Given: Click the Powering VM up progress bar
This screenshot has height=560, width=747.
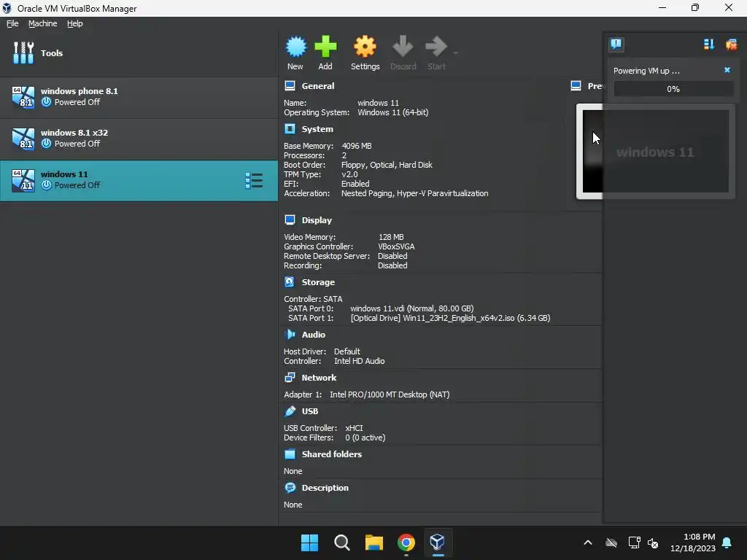Looking at the screenshot, I should click(x=673, y=89).
